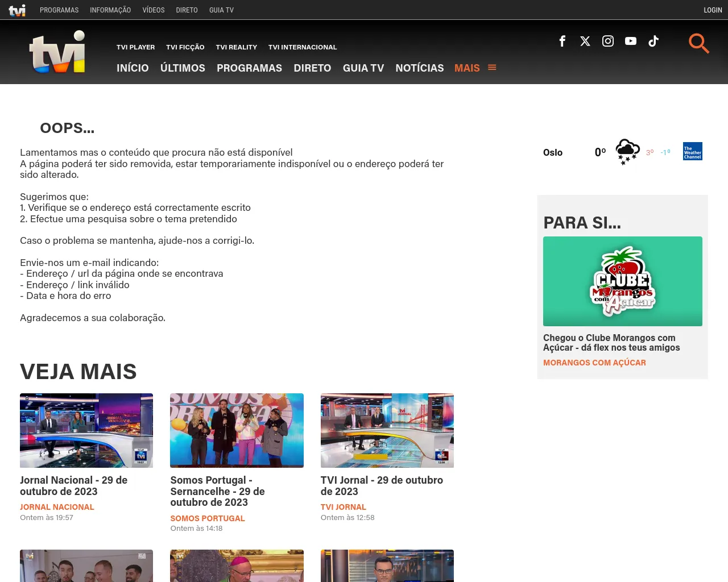This screenshot has width=728, height=582.
Task: Open VÍDEOS in top bar
Action: tap(154, 10)
